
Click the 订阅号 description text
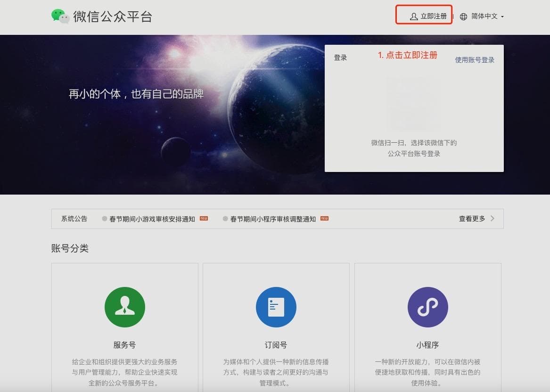click(x=276, y=372)
